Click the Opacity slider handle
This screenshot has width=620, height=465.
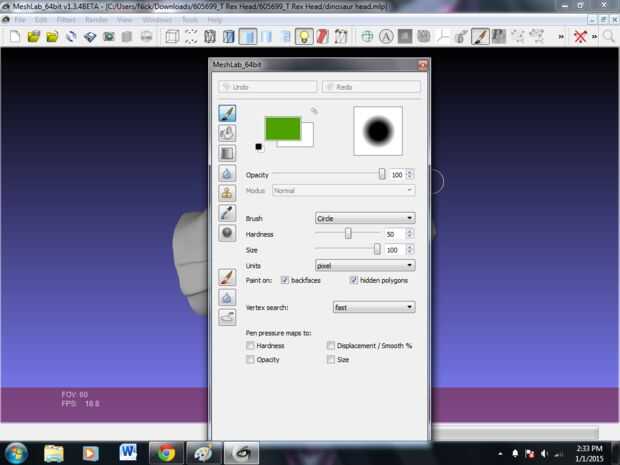pyautogui.click(x=382, y=174)
